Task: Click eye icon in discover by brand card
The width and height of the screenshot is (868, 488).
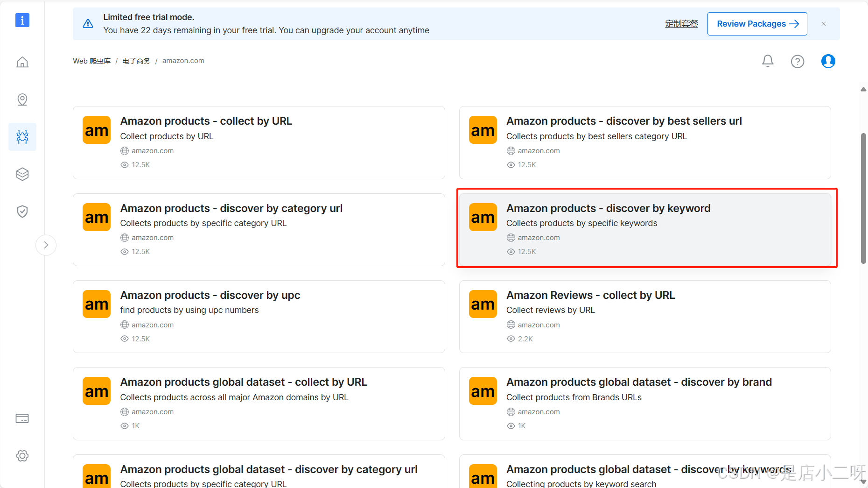Action: (x=511, y=426)
